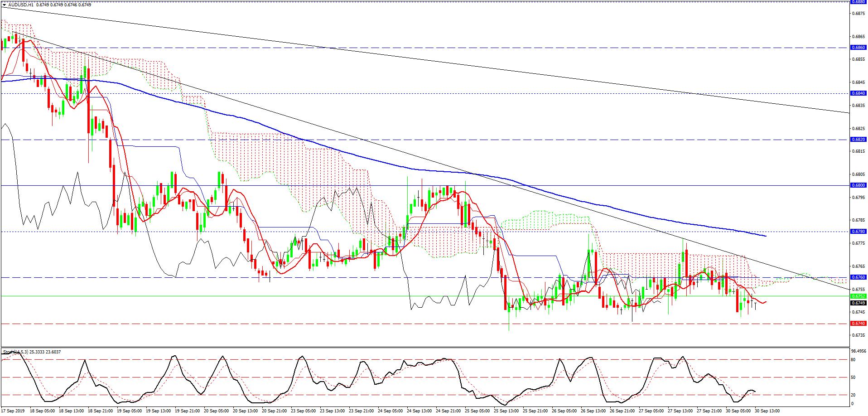Click the 20 Sep 21:00 time label

click(x=274, y=411)
